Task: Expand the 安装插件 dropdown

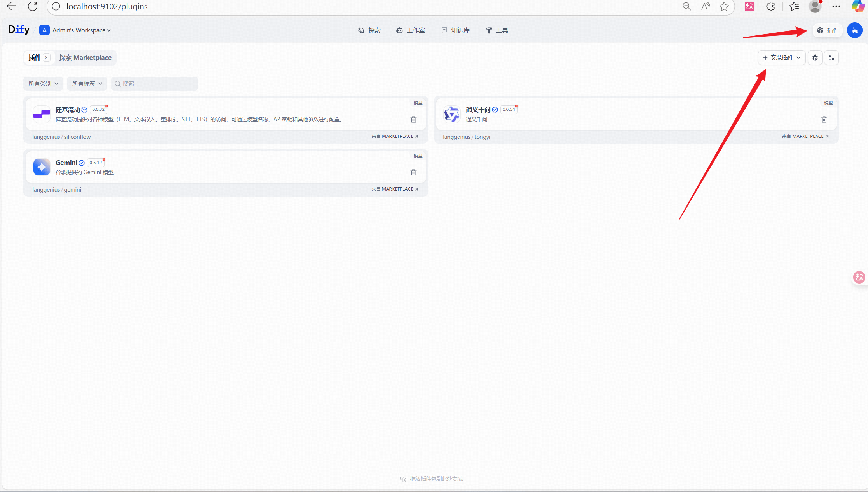Action: coord(781,58)
